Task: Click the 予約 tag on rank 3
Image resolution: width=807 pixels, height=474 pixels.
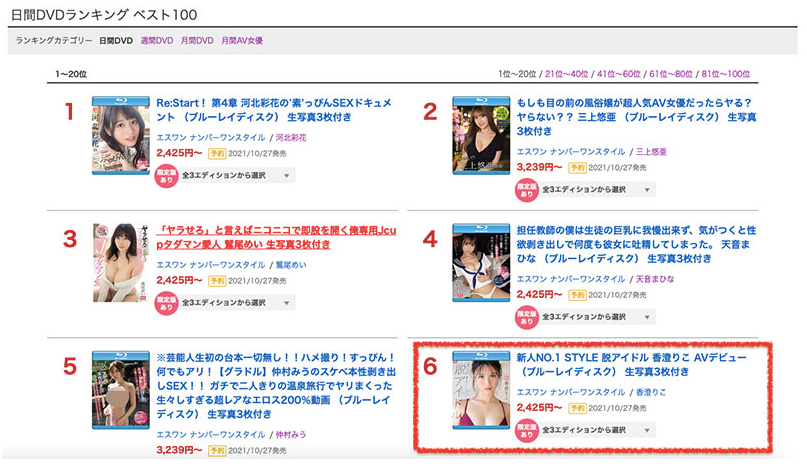Action: coord(217,280)
